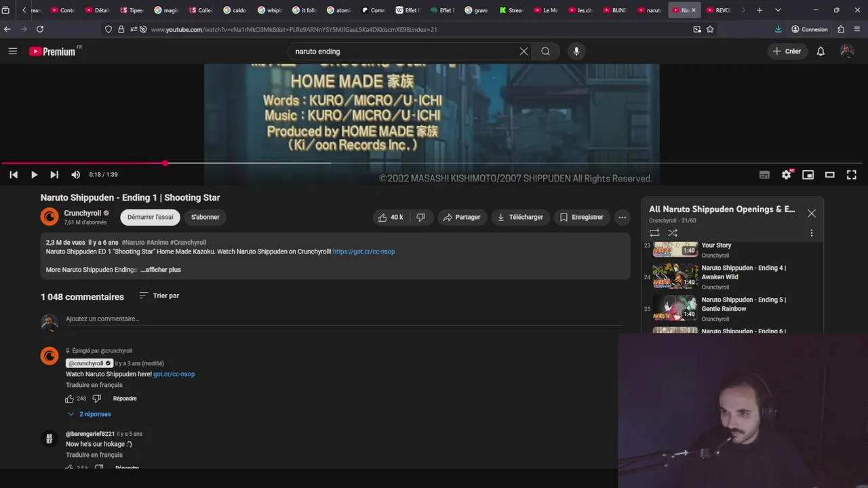The width and height of the screenshot is (868, 488).
Task: Switch to miniplayer mode
Action: (808, 175)
